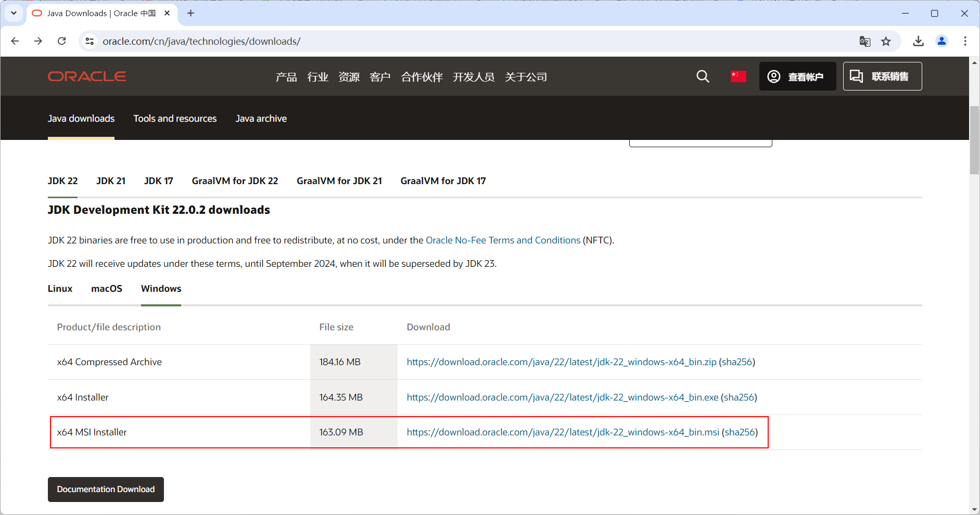
Task: Download the windows-x64_bin.msi link
Action: point(563,432)
